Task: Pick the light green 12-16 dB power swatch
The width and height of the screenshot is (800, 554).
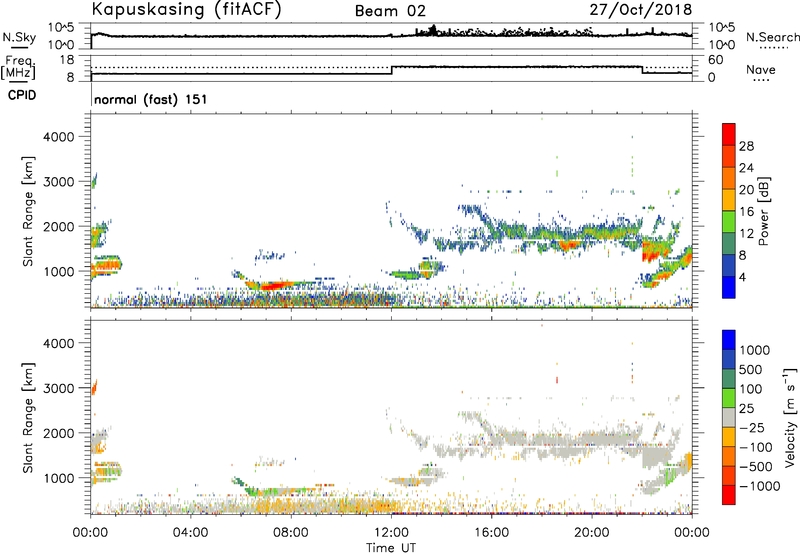Action: tap(729, 222)
